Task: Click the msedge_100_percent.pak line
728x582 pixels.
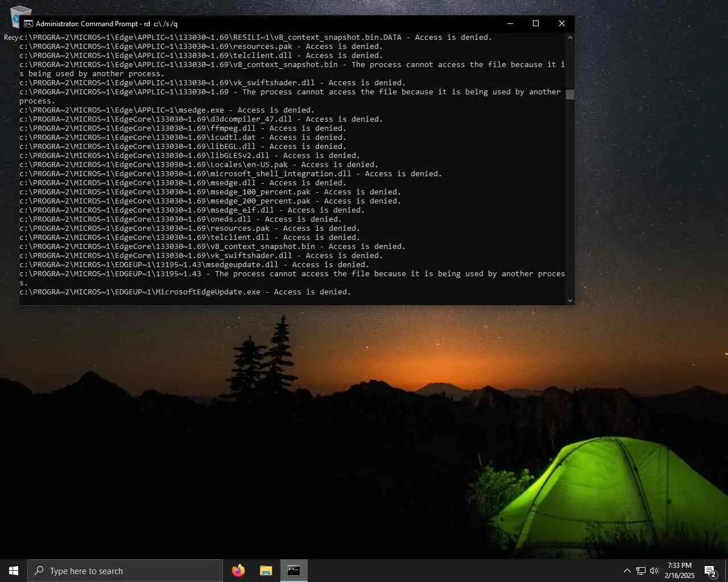Action: 210,192
